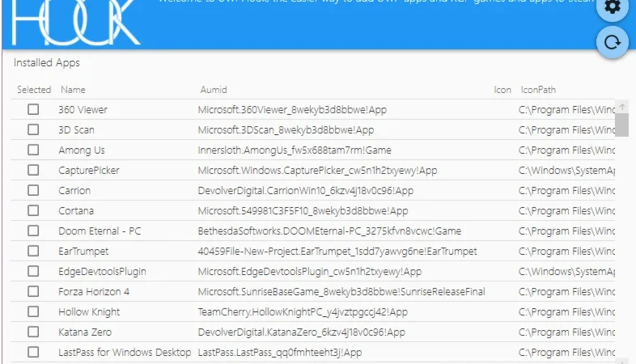
Task: Click the BethesdaSoftworks.DOOMEternal-PC Aumid cell
Action: tap(329, 231)
